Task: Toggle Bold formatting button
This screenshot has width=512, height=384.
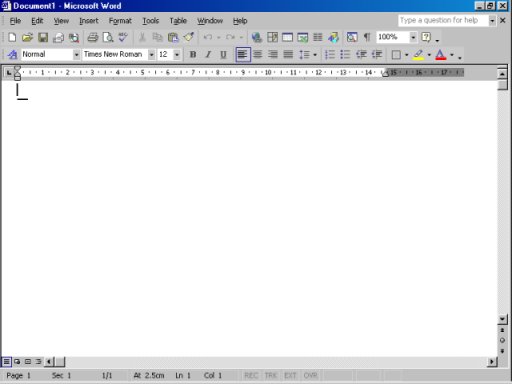Action: click(193, 54)
